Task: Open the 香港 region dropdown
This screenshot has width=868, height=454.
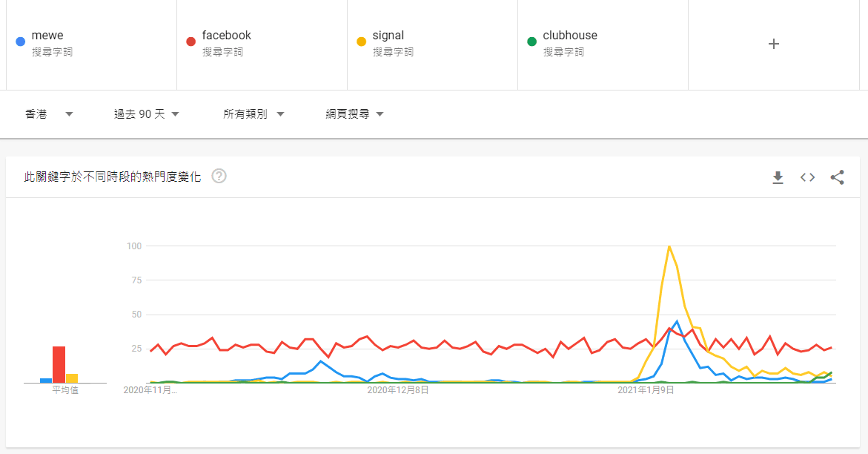Action: (49, 114)
